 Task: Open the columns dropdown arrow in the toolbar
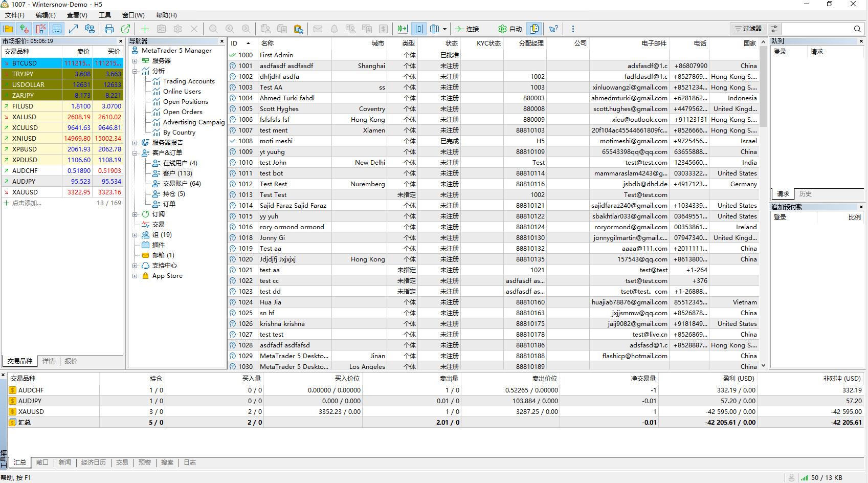pyautogui.click(x=444, y=29)
